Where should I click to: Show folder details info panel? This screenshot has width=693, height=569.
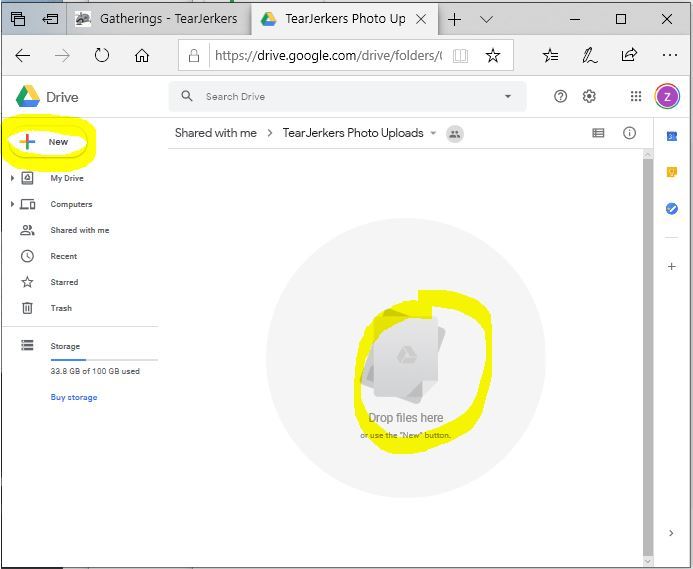(629, 133)
